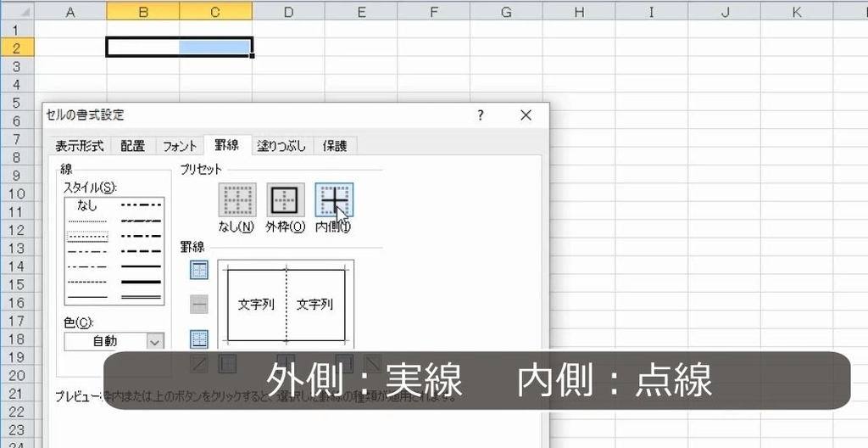Select the slanted dash-dot line style
This screenshot has height=448, width=868.
tap(142, 221)
